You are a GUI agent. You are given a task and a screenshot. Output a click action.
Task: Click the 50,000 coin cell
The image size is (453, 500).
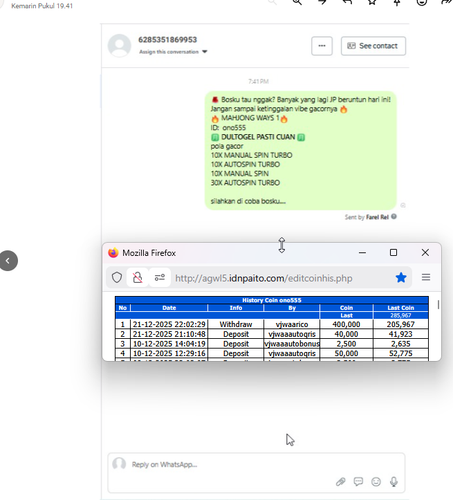(x=346, y=353)
